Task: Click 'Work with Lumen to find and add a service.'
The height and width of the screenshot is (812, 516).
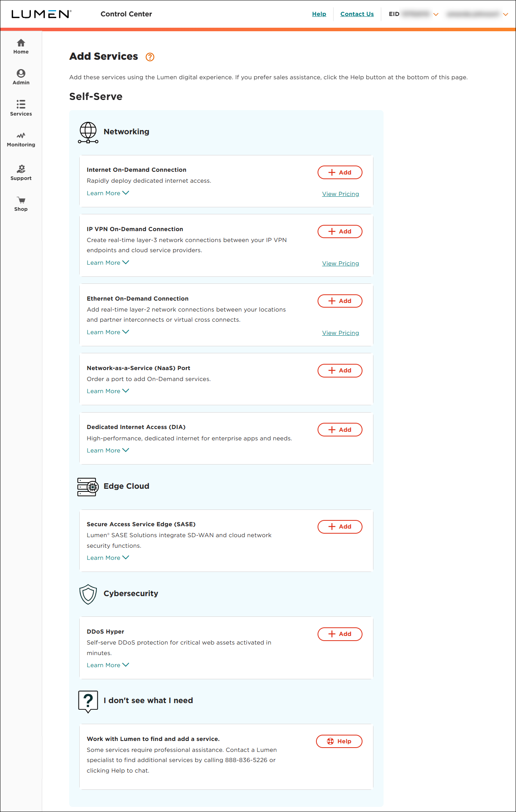Action: coord(153,739)
